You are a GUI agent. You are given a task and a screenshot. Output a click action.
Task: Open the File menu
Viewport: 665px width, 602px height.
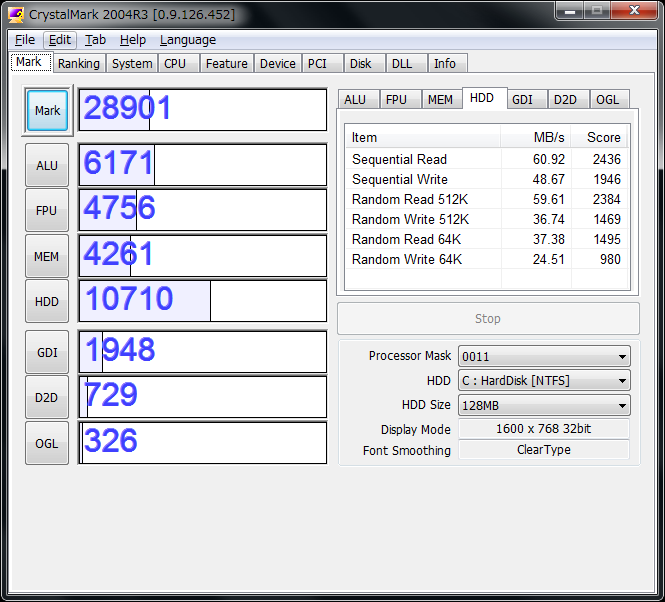tap(25, 40)
